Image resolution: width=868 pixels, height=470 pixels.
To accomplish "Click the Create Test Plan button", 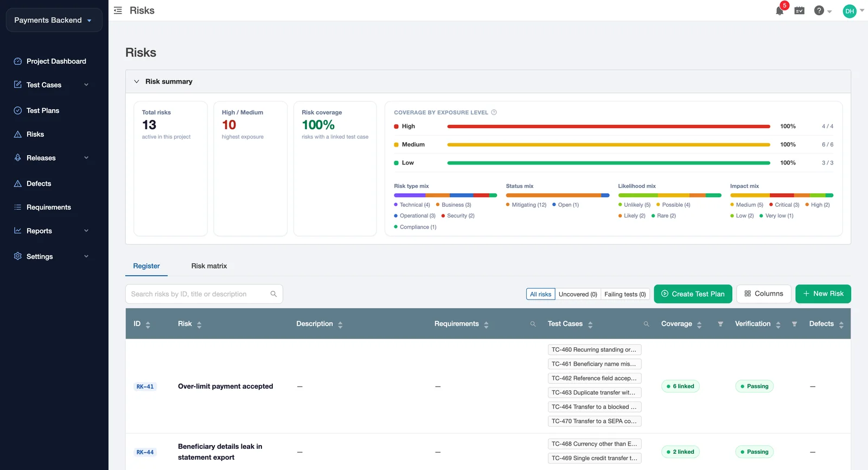I will [693, 294].
